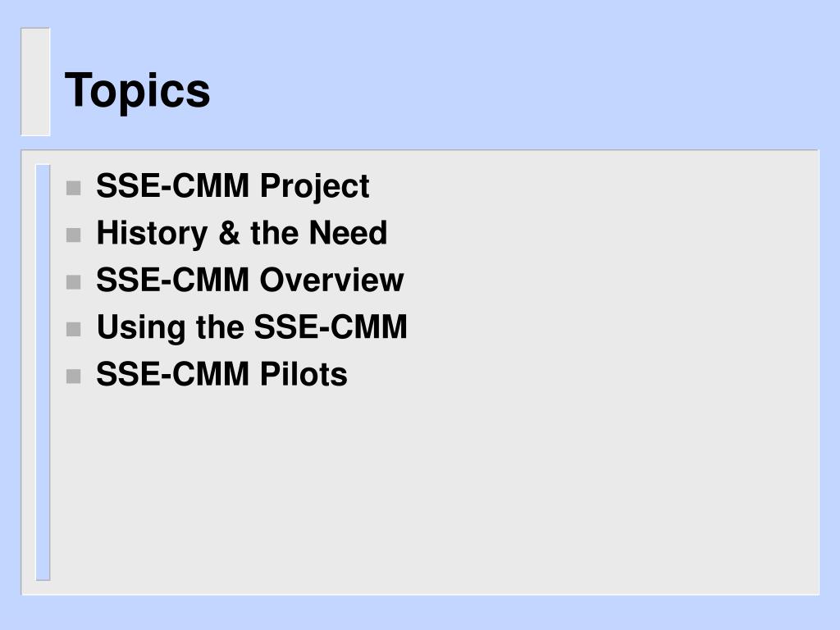The image size is (840, 630).
Task: Click the bullet square beside History & the Need
Action: point(73,235)
